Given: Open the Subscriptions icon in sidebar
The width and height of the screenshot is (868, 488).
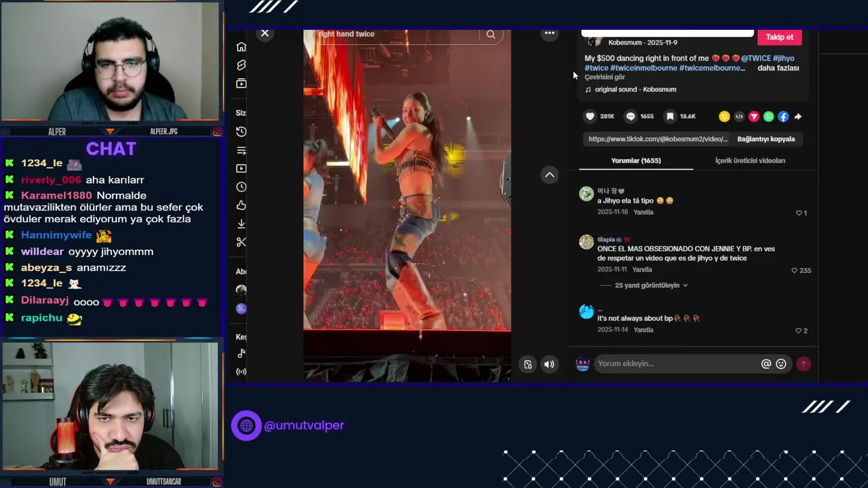Looking at the screenshot, I should coord(241,83).
